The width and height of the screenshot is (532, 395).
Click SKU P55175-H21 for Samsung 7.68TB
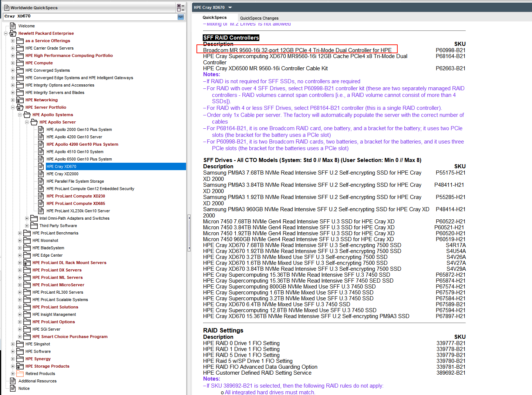tap(450, 173)
